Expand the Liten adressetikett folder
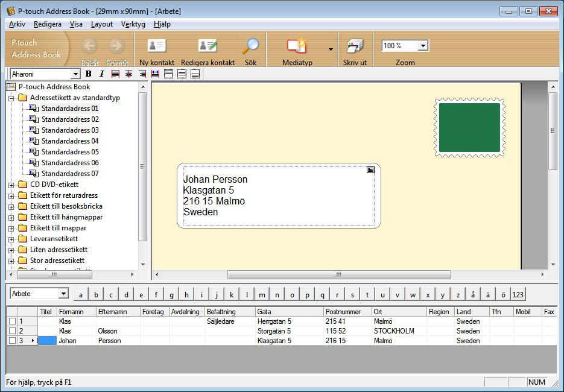 pos(11,250)
